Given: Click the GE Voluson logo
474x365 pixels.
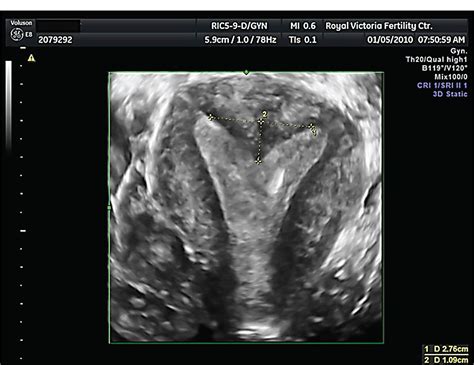Looking at the screenshot, I should (17, 35).
